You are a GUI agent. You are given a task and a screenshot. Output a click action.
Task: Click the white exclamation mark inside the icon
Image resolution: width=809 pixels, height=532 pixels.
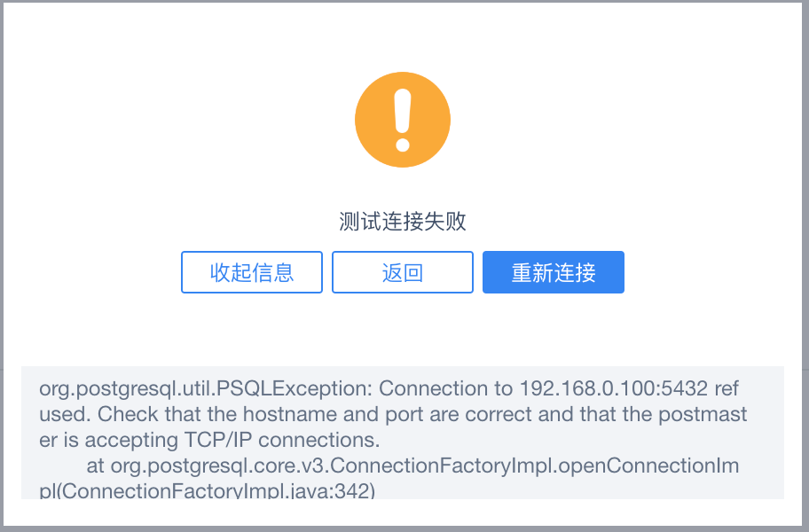(x=403, y=120)
